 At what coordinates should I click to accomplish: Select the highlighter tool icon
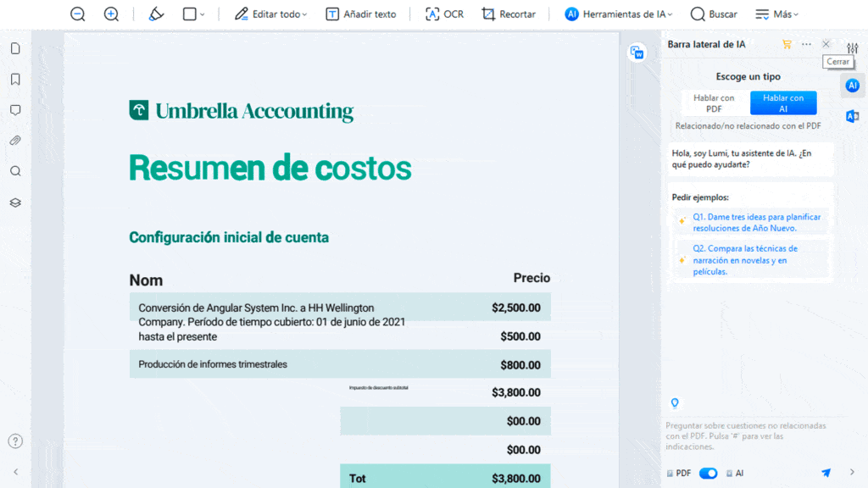tap(156, 14)
